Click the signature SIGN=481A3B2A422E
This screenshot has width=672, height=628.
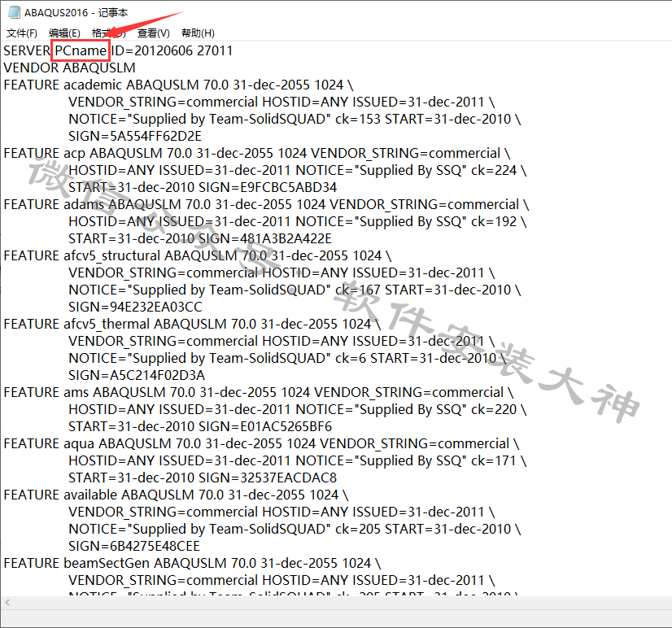click(265, 238)
